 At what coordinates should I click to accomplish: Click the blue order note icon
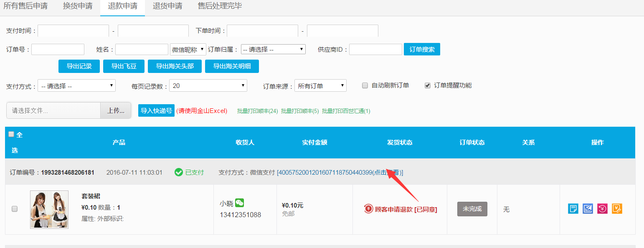573,209
